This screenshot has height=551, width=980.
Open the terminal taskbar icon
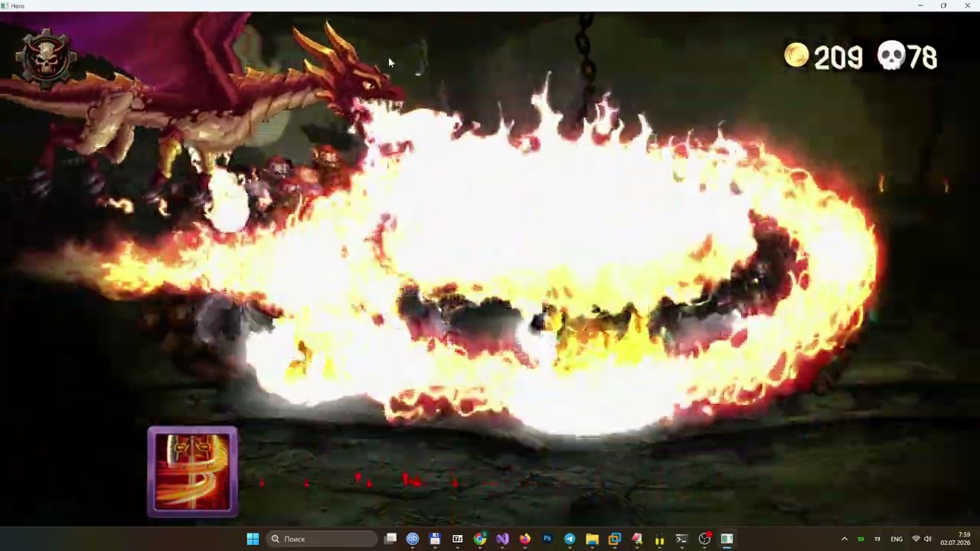(x=681, y=539)
